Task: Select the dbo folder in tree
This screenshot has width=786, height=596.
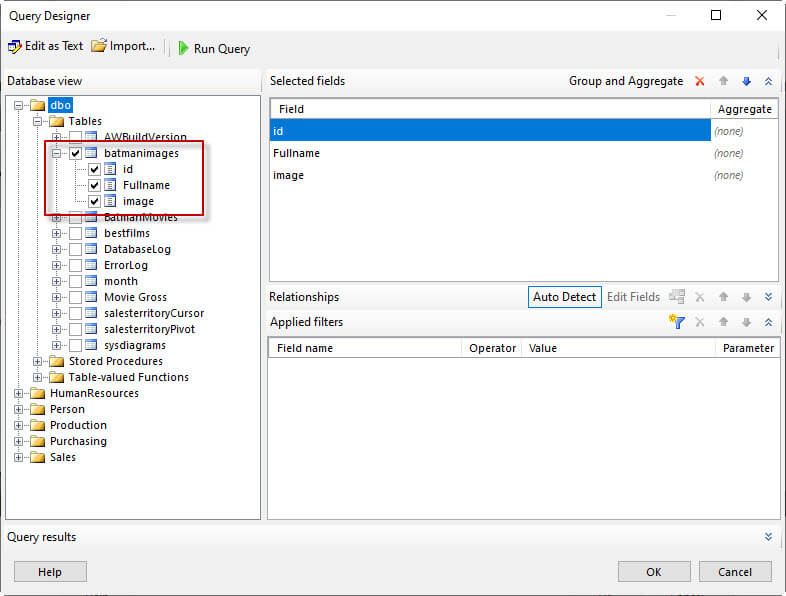Action: click(x=60, y=105)
